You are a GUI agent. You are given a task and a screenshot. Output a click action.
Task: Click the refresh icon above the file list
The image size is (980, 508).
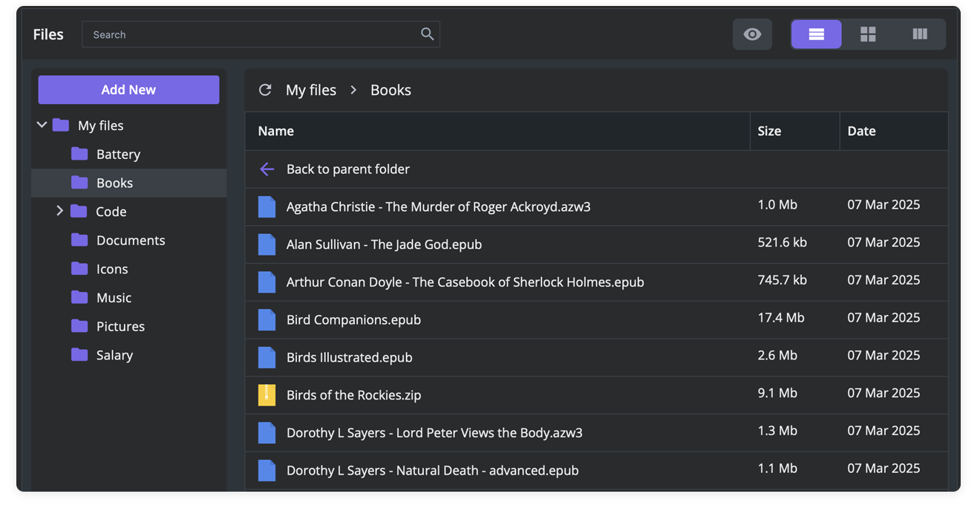(x=265, y=89)
